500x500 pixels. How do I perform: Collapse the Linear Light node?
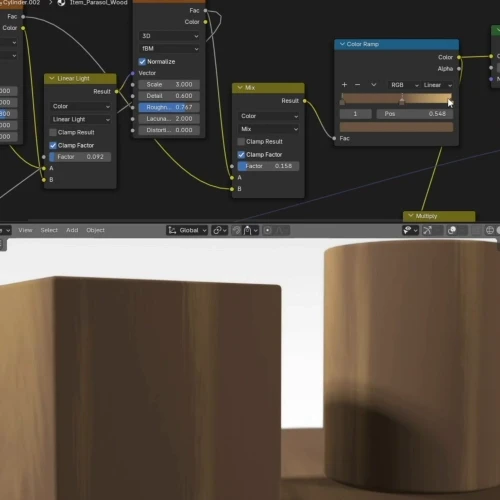coord(52,78)
